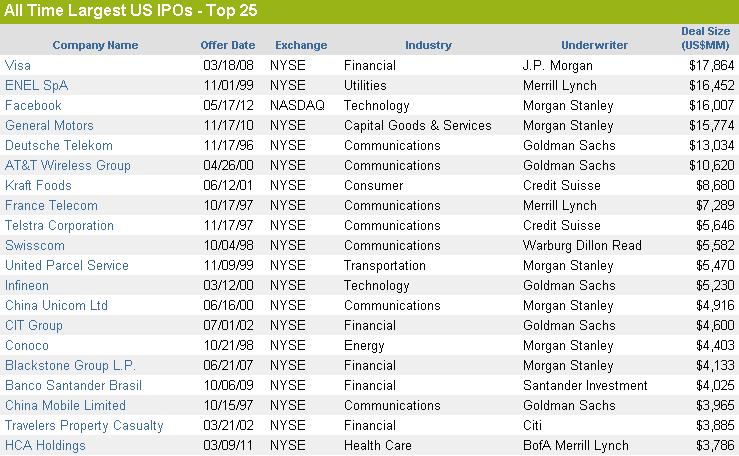Screen dimensions: 739x456
Task: Open the China Unicom Ltd link
Action: click(56, 306)
